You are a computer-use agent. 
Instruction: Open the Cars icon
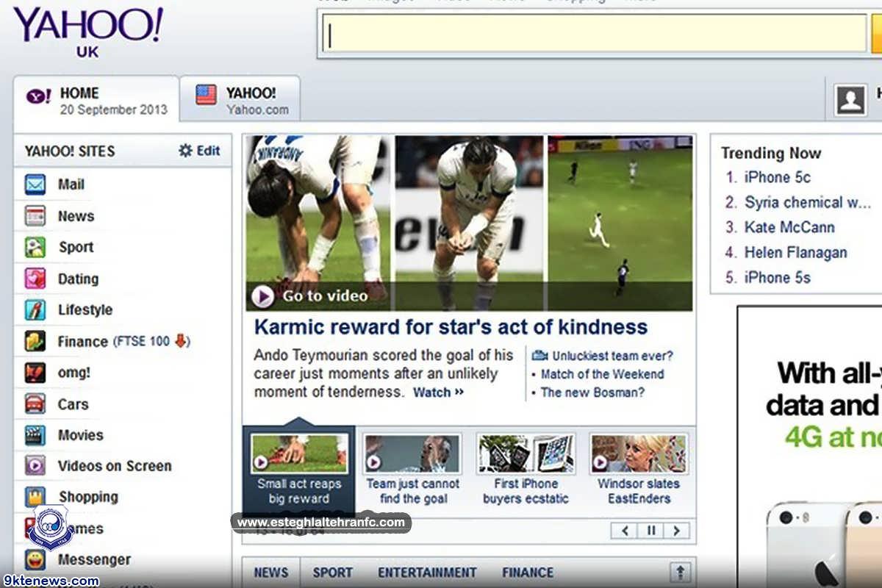click(35, 404)
